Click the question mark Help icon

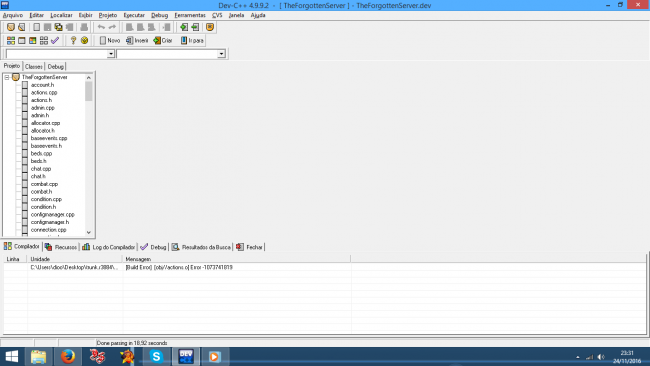tap(73, 40)
